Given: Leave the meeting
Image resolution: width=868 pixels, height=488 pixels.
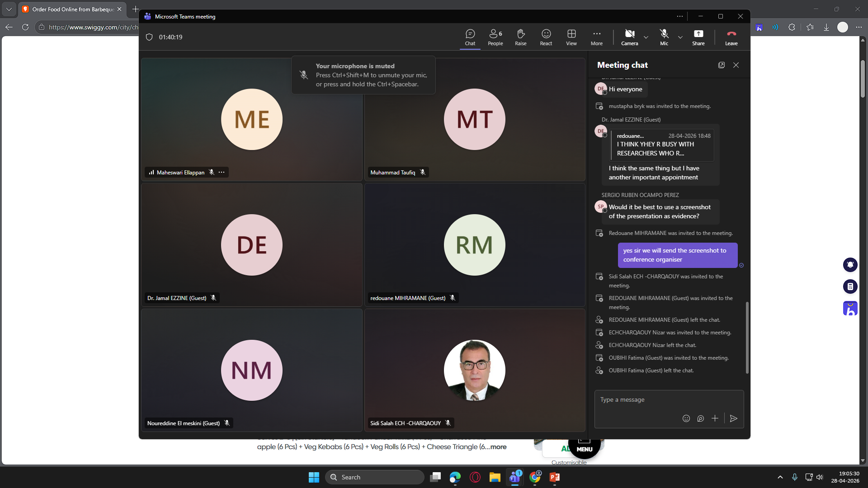Looking at the screenshot, I should (x=731, y=37).
